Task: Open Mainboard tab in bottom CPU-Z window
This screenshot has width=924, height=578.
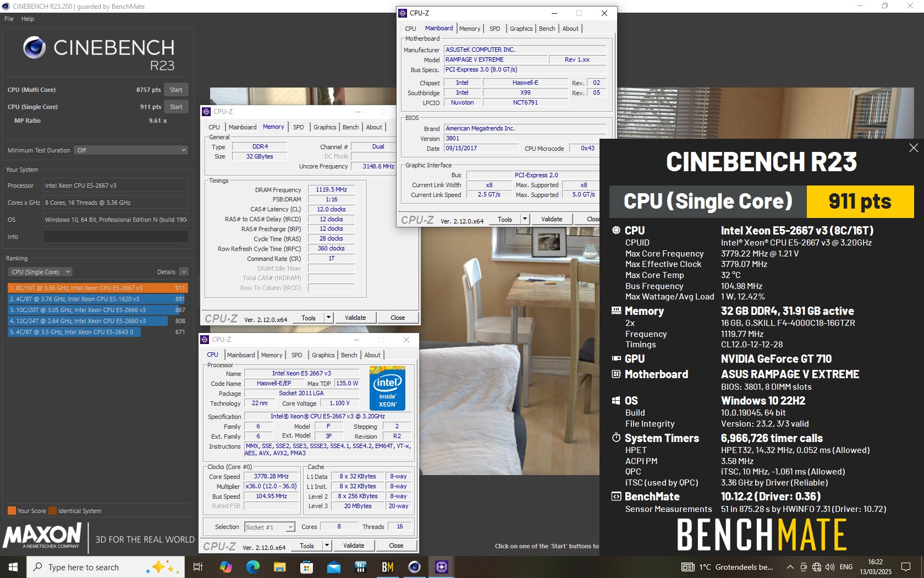Action: point(241,355)
